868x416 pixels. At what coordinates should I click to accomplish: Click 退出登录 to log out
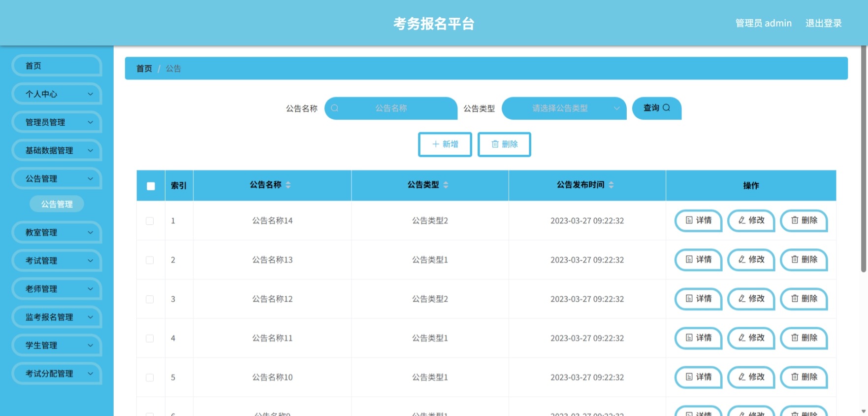tap(824, 23)
